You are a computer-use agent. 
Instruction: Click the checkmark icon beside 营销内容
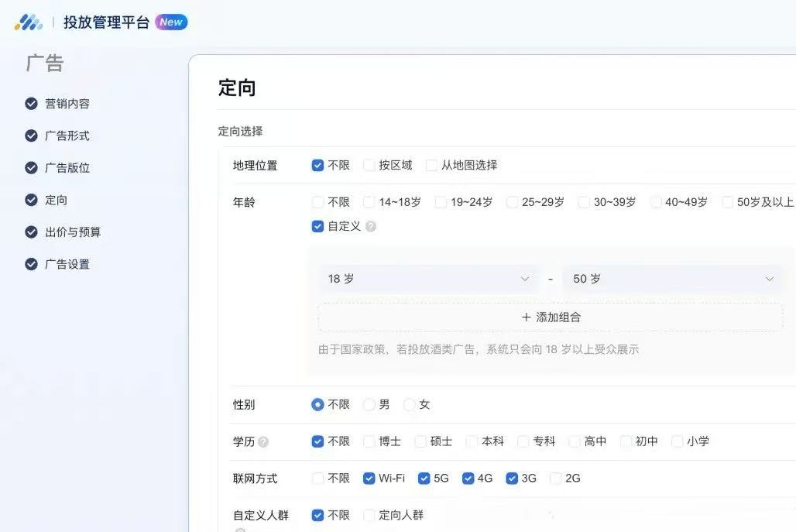pos(31,104)
